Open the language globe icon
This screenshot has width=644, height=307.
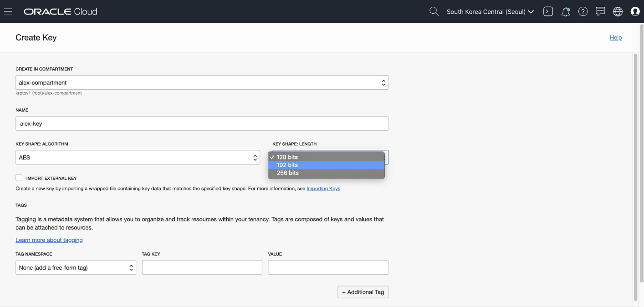[618, 12]
